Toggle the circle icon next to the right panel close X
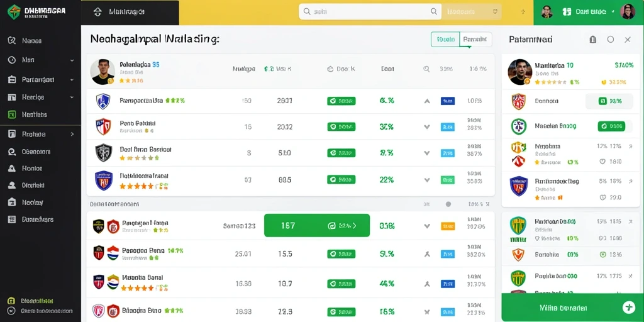Image resolution: width=644 pixels, height=322 pixels. tap(610, 40)
